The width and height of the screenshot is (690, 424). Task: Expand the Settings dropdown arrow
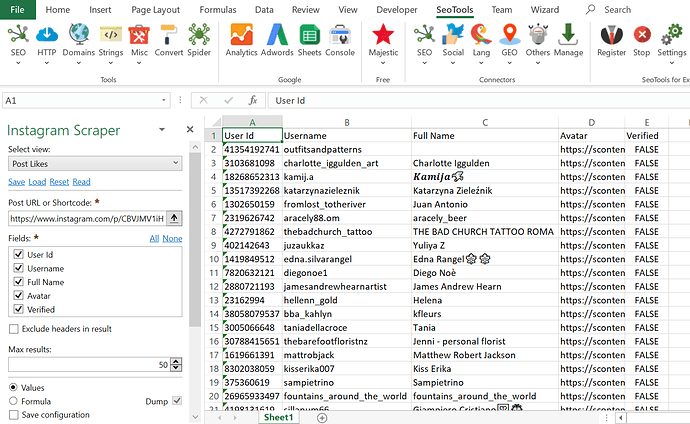coord(672,63)
